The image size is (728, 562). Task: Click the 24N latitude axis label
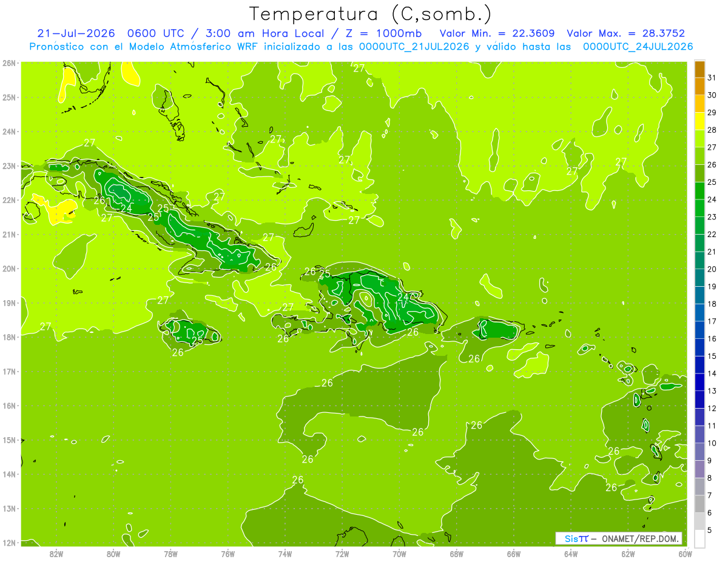coord(8,132)
